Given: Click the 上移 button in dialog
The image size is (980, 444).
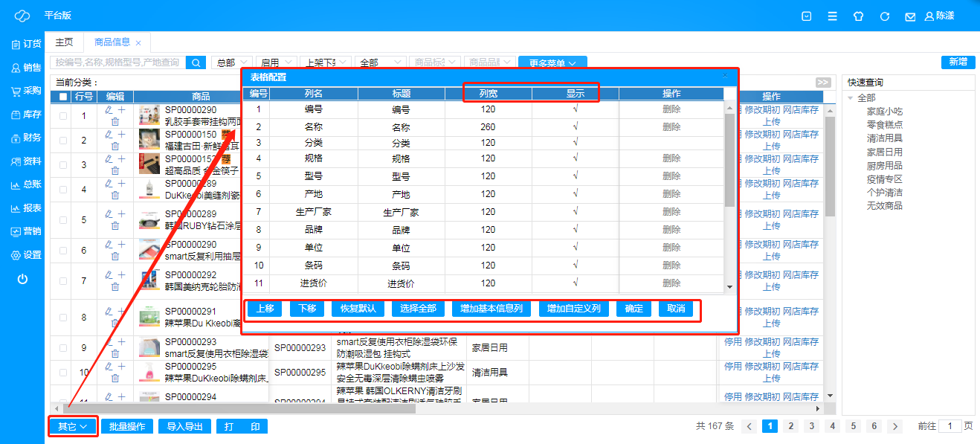Looking at the screenshot, I should (x=265, y=309).
